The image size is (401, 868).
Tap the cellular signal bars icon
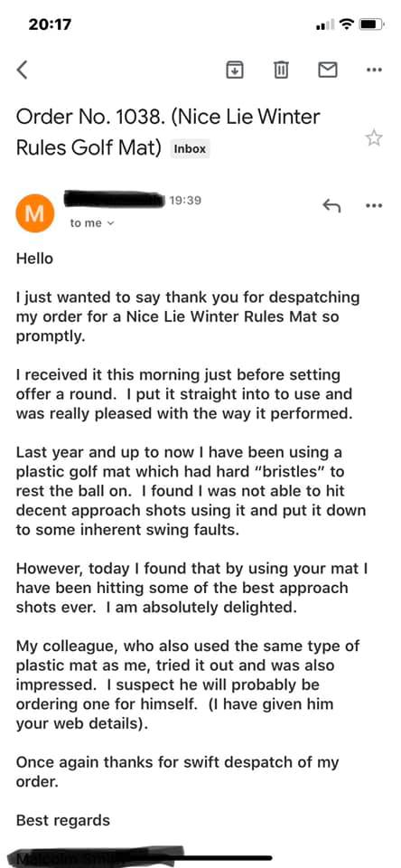(326, 25)
